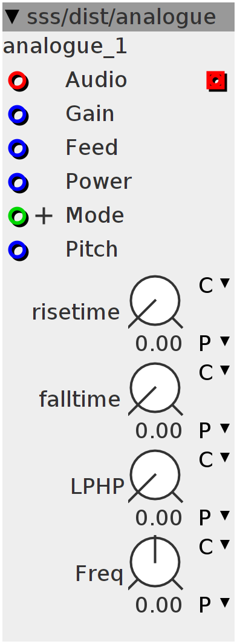Click the red audio outlet square
Image resolution: width=237 pixels, height=644 pixels.
tap(216, 81)
